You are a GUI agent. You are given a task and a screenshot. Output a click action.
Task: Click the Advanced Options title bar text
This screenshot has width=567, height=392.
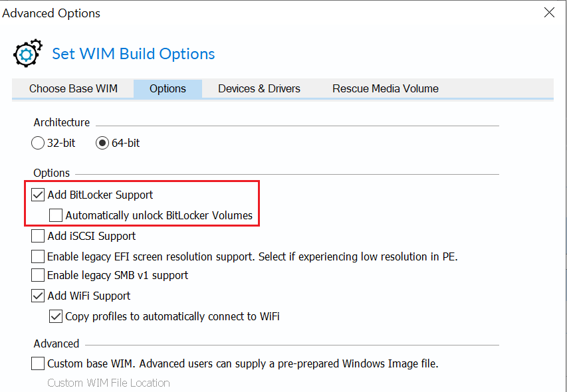(x=51, y=13)
